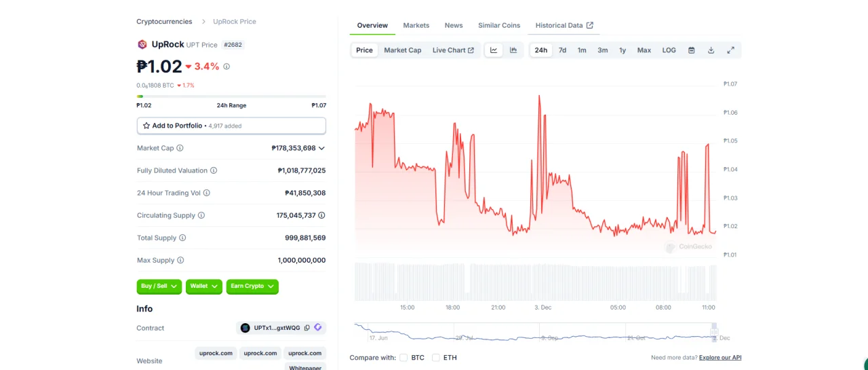The width and height of the screenshot is (868, 370).
Task: Select Price chart mode
Action: tap(365, 50)
